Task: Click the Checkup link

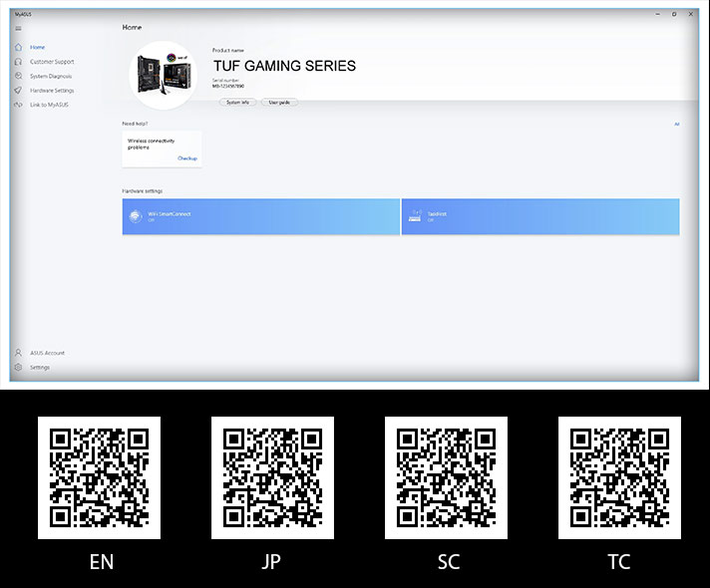Action: click(x=187, y=158)
